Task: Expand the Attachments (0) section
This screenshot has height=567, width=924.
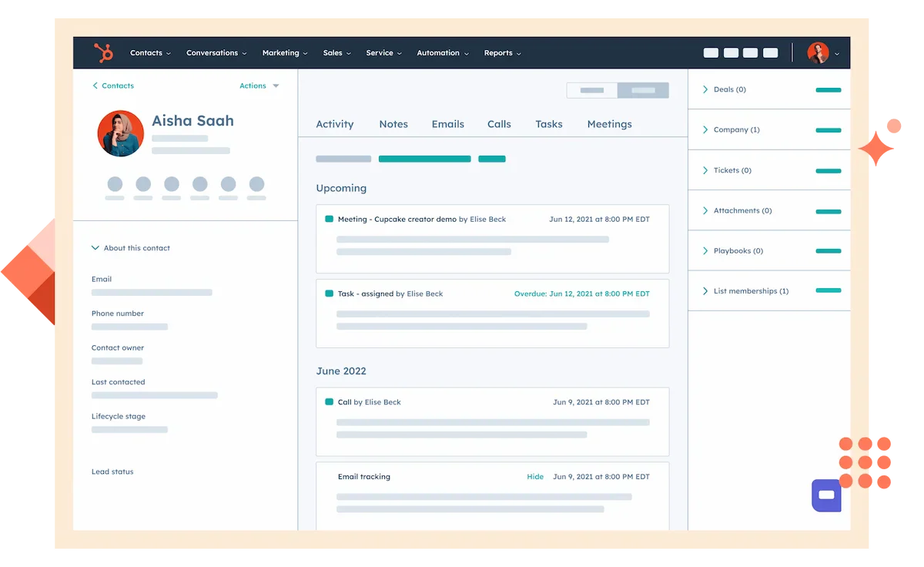Action: click(737, 210)
